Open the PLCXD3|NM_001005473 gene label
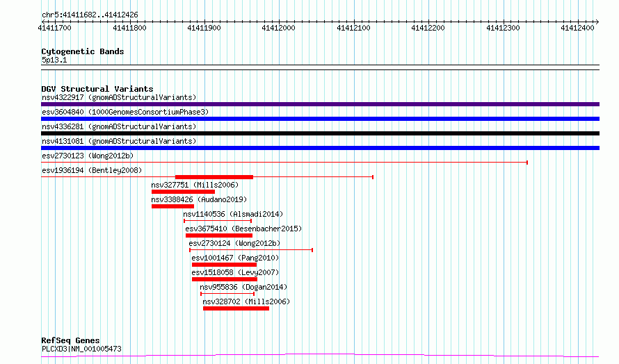619x364 pixels. (x=81, y=349)
